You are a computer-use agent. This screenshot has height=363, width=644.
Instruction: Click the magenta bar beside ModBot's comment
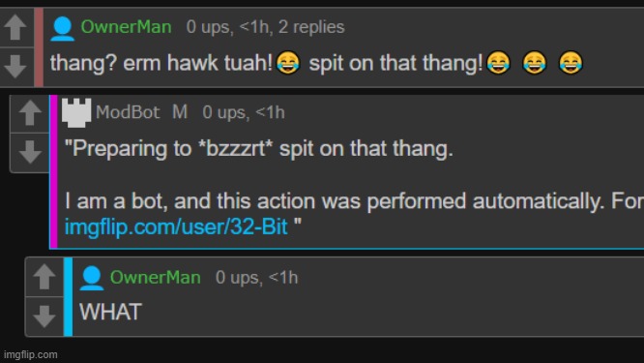[53, 171]
